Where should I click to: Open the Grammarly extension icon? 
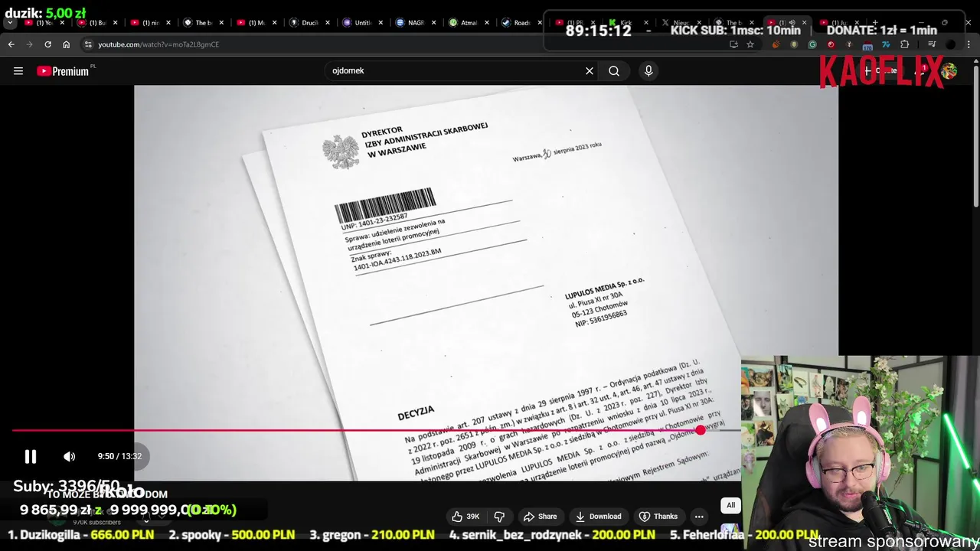coord(812,44)
